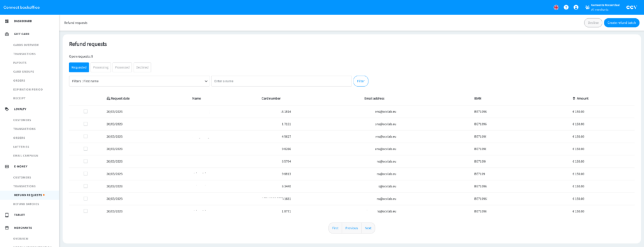Click the Name column header
This screenshot has width=644, height=247.
coord(196,99)
